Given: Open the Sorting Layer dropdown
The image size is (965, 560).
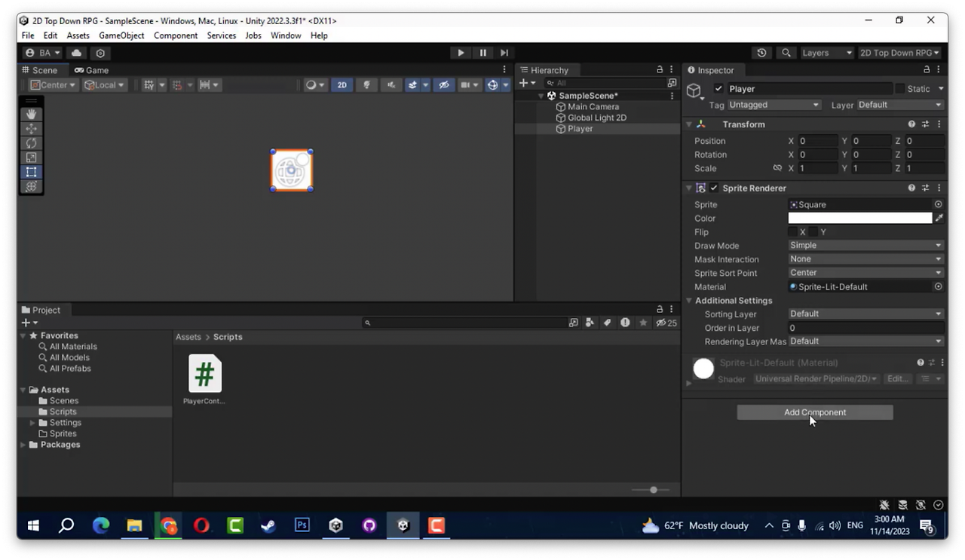Looking at the screenshot, I should tap(865, 314).
